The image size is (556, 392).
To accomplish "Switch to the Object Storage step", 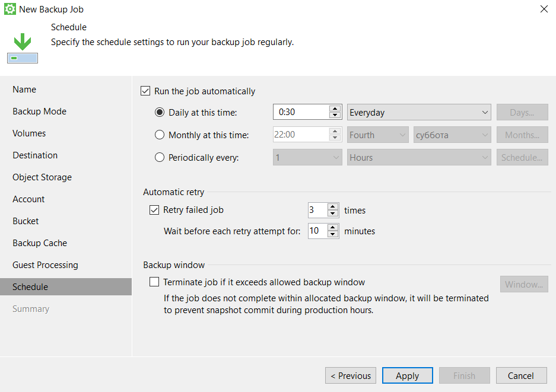I will pos(42,177).
